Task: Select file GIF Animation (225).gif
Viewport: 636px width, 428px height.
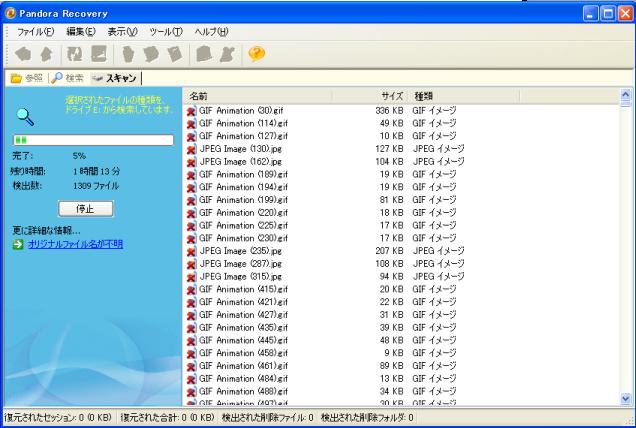Action: [243, 226]
